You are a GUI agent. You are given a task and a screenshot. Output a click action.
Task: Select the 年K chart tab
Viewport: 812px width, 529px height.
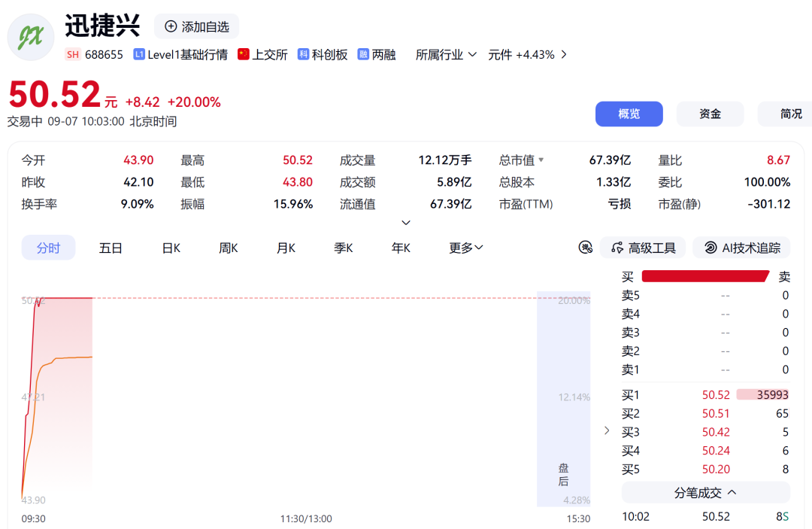401,248
